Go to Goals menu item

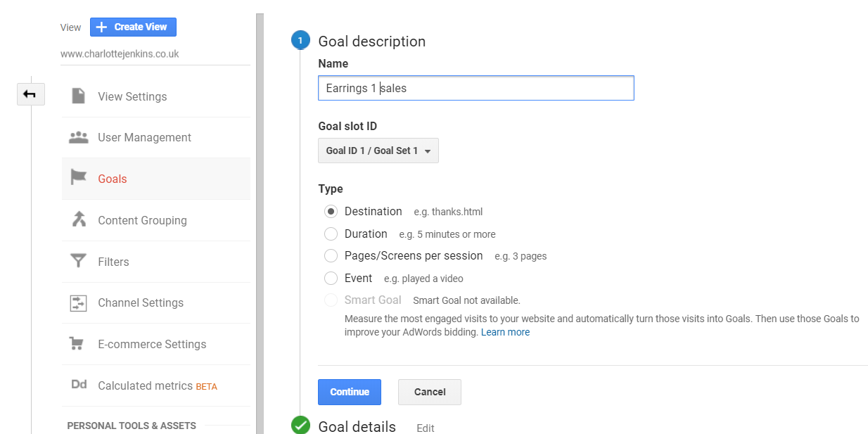coord(156,179)
